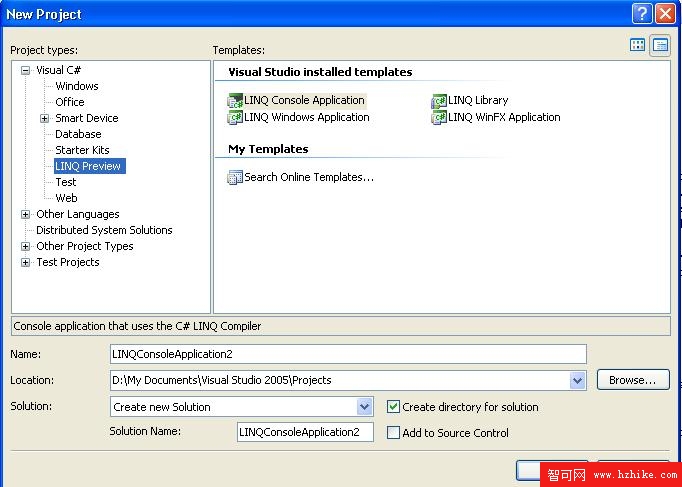Image resolution: width=682 pixels, height=487 pixels.
Task: Select Windows project type
Action: 77,86
